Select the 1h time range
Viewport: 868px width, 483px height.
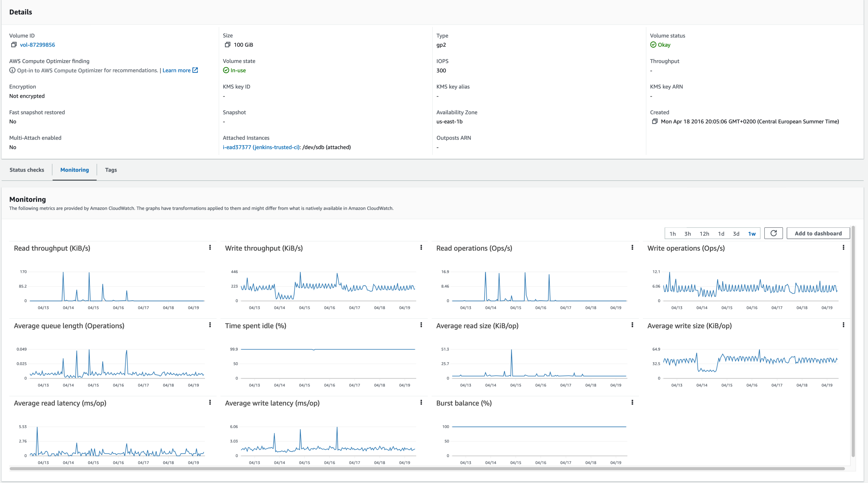tap(673, 233)
